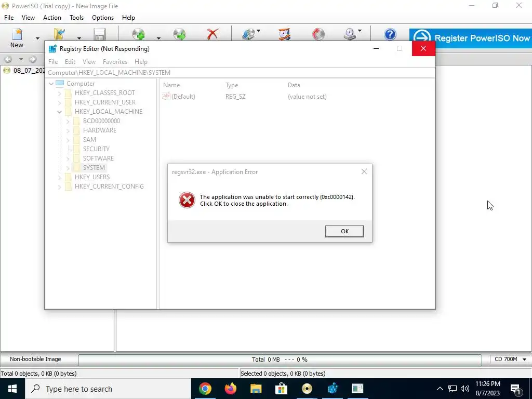The width and height of the screenshot is (532, 399).
Task: Expand HKEY_CURRENT_USER node
Action: pos(60,102)
